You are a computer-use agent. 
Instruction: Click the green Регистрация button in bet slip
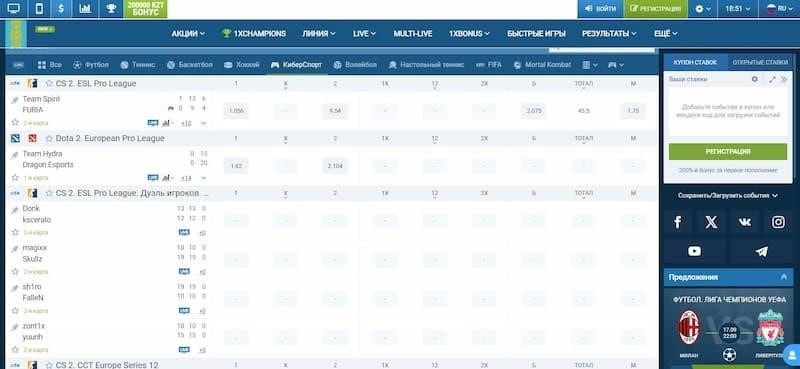728,152
